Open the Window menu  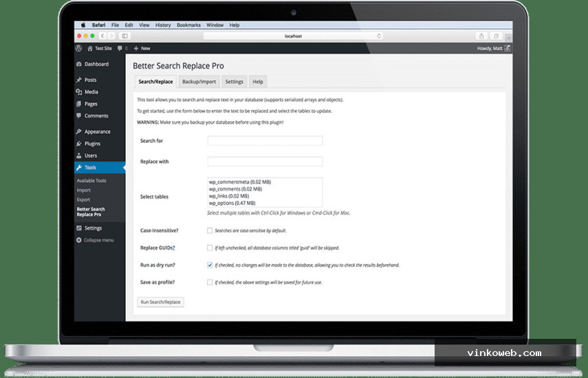point(215,25)
